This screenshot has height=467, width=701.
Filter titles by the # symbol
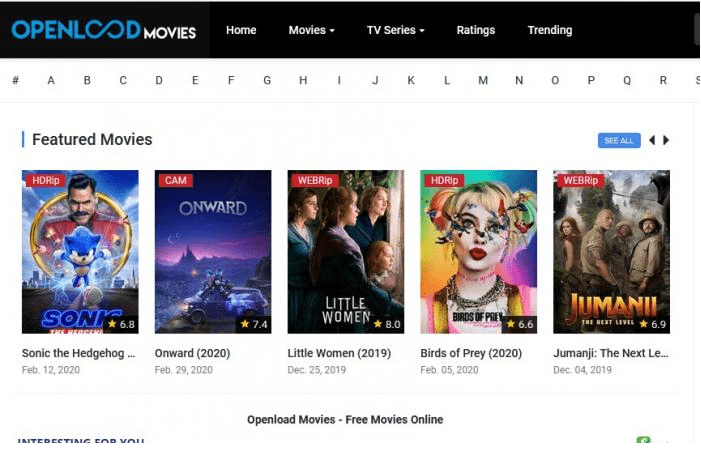(x=16, y=80)
